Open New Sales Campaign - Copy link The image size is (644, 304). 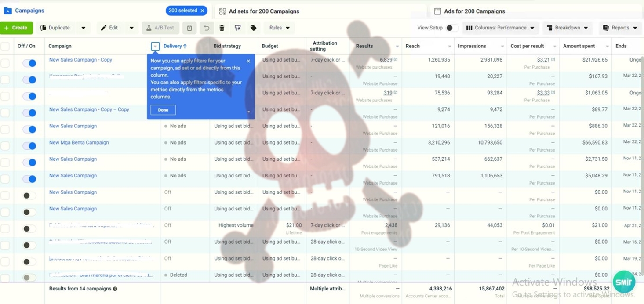(x=80, y=60)
